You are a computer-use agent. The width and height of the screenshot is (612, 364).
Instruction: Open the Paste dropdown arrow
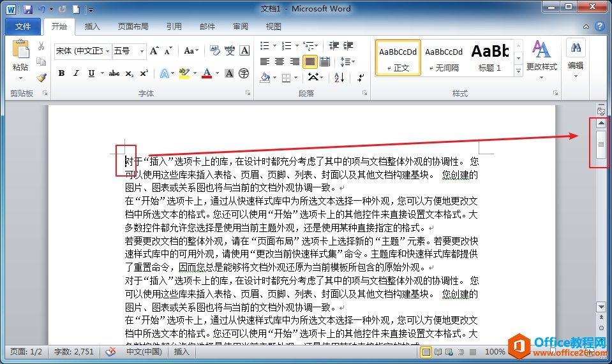[x=20, y=78]
